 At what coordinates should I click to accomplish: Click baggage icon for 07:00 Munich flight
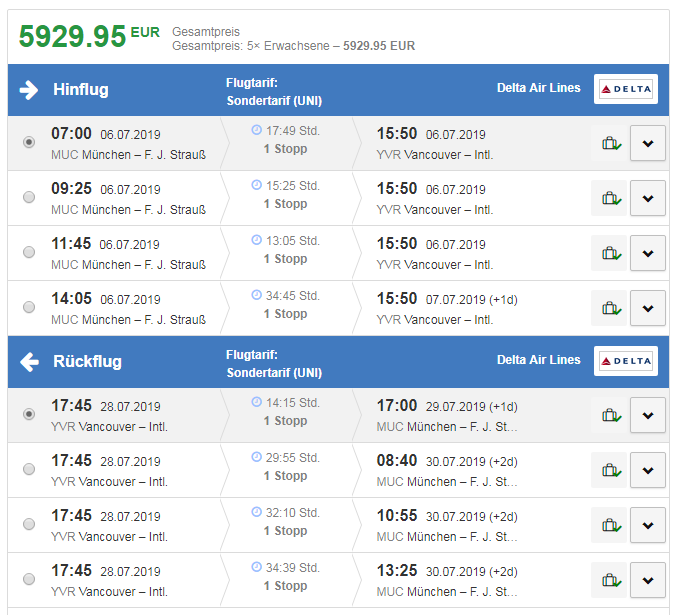click(609, 143)
